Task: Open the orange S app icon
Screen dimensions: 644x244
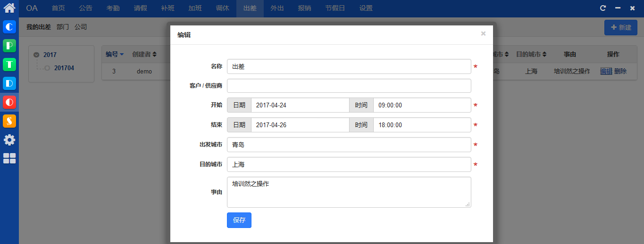Action: tap(9, 121)
